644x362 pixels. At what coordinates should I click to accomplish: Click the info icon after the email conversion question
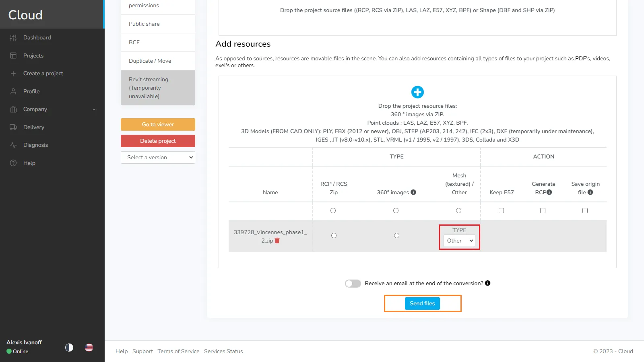[x=488, y=283]
